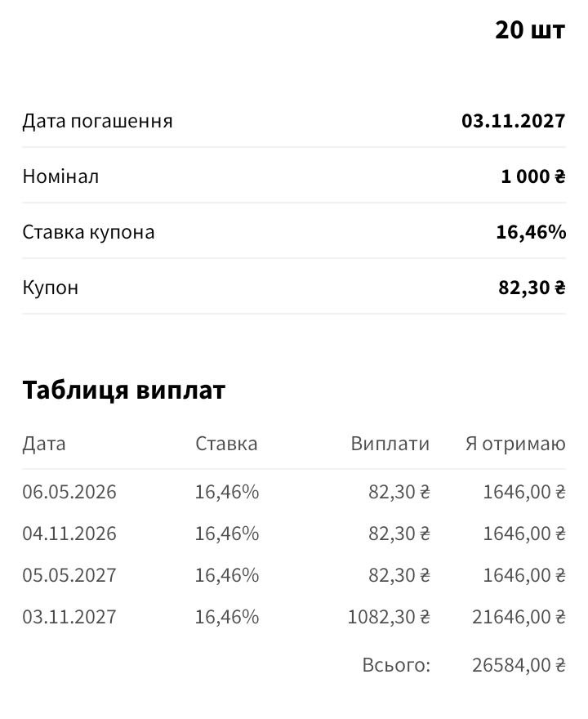Click the 1082,30 ₴ final payout amount
Viewport: 588px width, 719px height.
[x=389, y=617]
